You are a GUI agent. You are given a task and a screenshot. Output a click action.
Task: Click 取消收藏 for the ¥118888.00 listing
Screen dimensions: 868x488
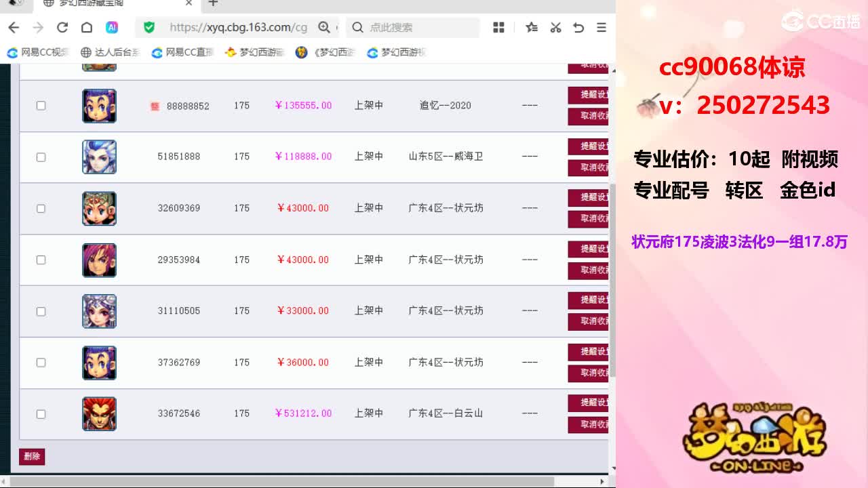tap(588, 167)
